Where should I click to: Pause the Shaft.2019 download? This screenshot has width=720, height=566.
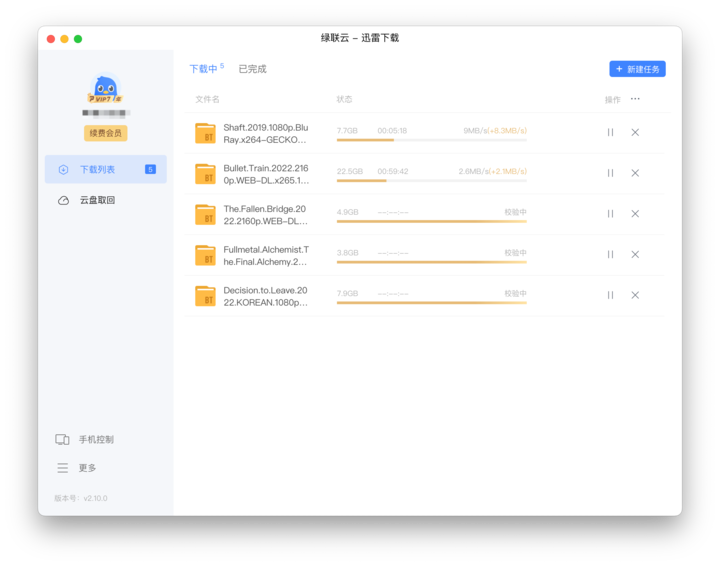610,132
